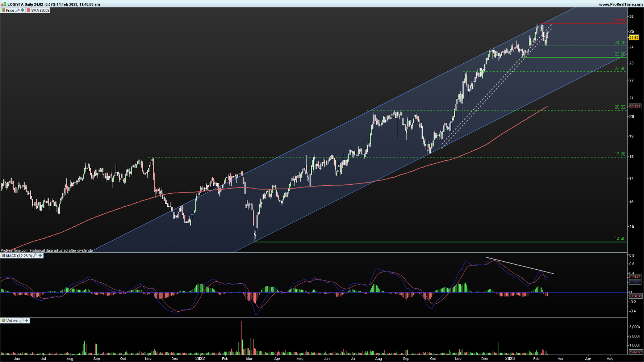Click the 26 price axis label
Viewport: 644px width, 362px height.
click(x=631, y=17)
